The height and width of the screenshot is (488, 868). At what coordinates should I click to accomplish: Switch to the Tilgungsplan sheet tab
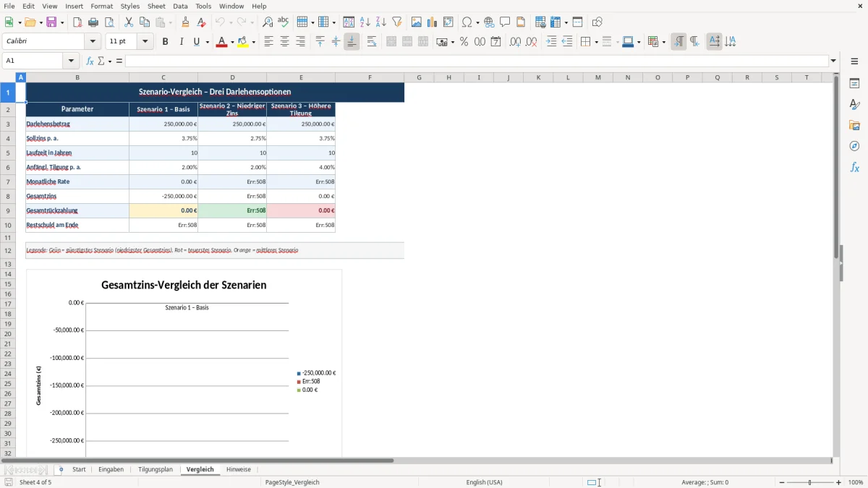pyautogui.click(x=156, y=469)
